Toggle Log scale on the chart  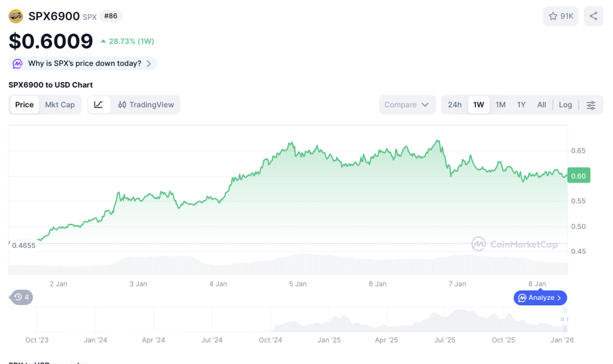coord(565,104)
